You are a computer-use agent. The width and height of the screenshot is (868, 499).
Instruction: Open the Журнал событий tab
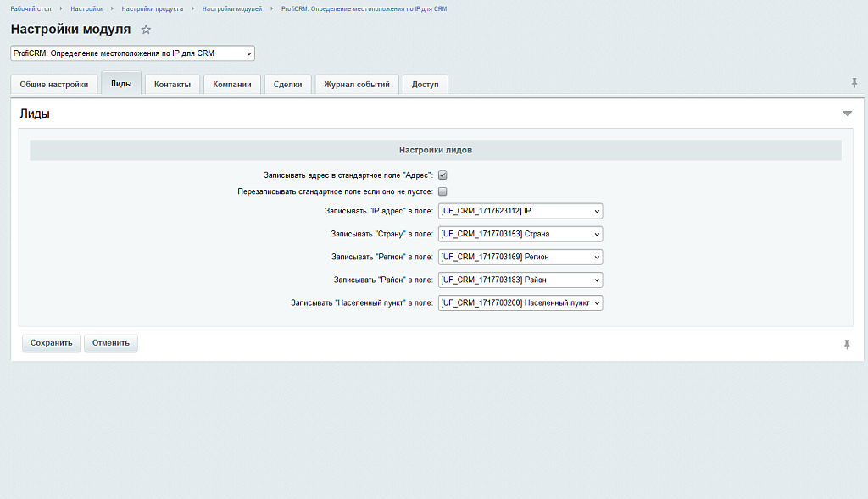(357, 84)
